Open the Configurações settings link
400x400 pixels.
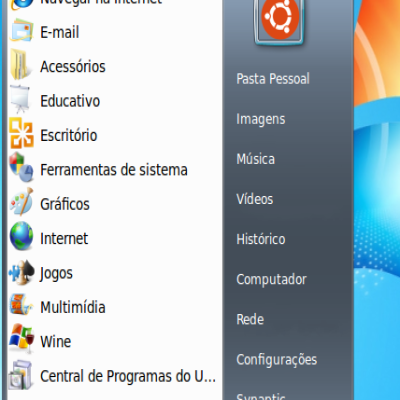coord(277,360)
